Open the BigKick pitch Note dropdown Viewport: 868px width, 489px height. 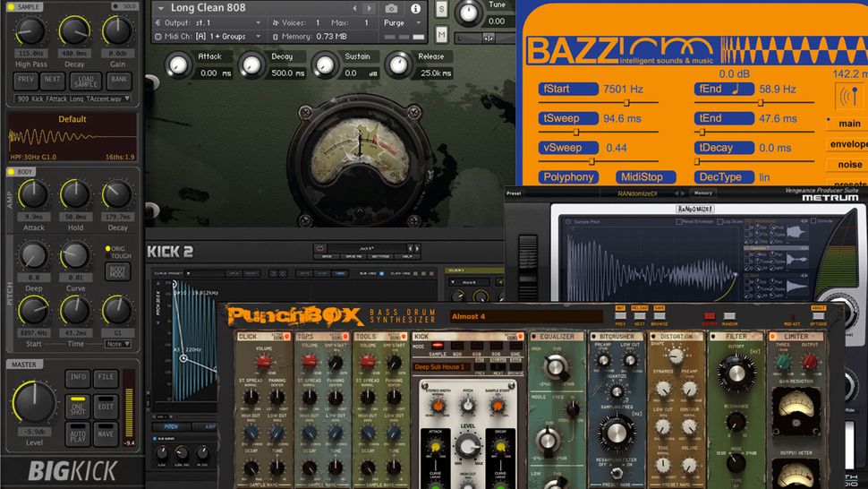pyautogui.click(x=118, y=344)
